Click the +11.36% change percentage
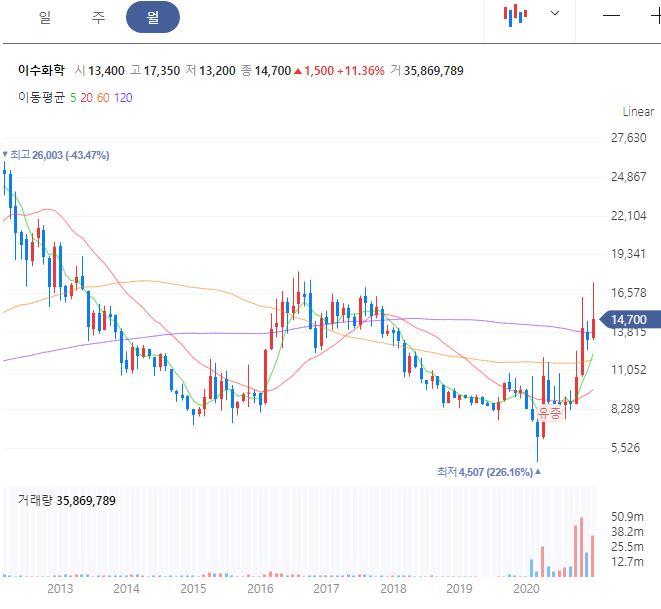This screenshot has width=661, height=609. tap(361, 70)
